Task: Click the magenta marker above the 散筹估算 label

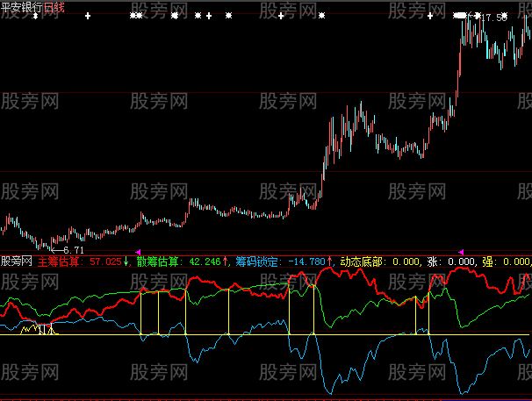Action: (138, 252)
